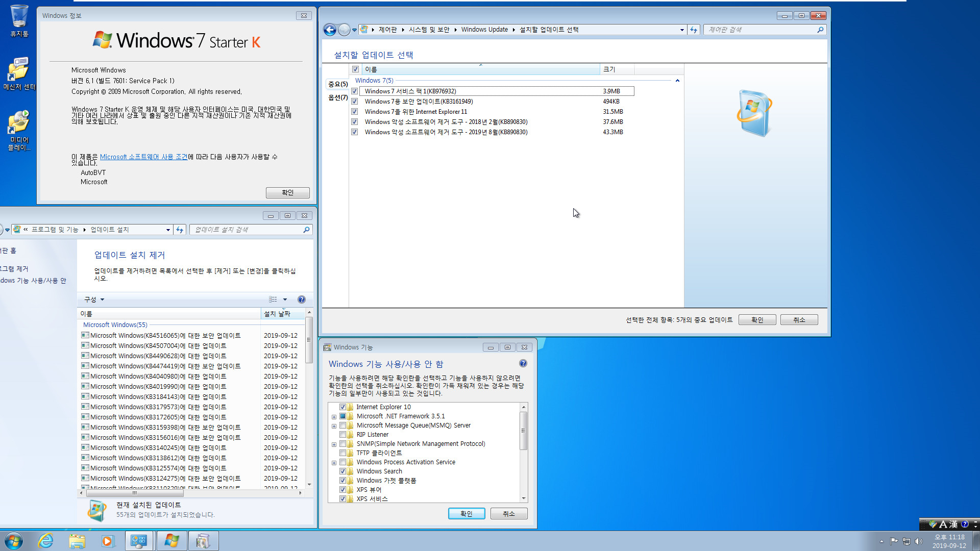Expand Microsoft Message Queue (MSMQ) Server node
The width and height of the screenshot is (980, 551).
(x=334, y=426)
